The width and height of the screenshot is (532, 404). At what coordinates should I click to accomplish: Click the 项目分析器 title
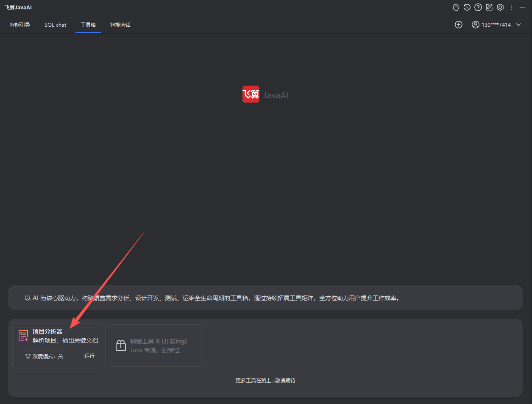tap(47, 332)
